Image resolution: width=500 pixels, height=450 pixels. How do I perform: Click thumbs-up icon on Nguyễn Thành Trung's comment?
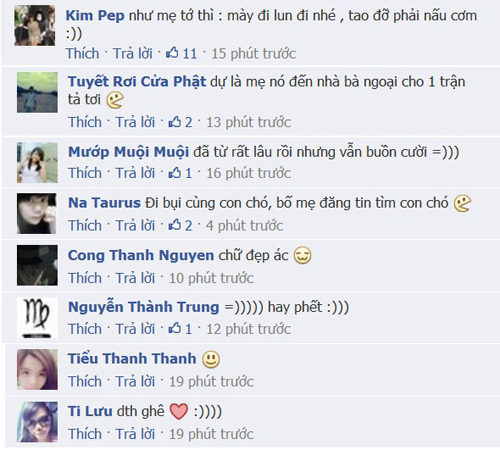[174, 328]
